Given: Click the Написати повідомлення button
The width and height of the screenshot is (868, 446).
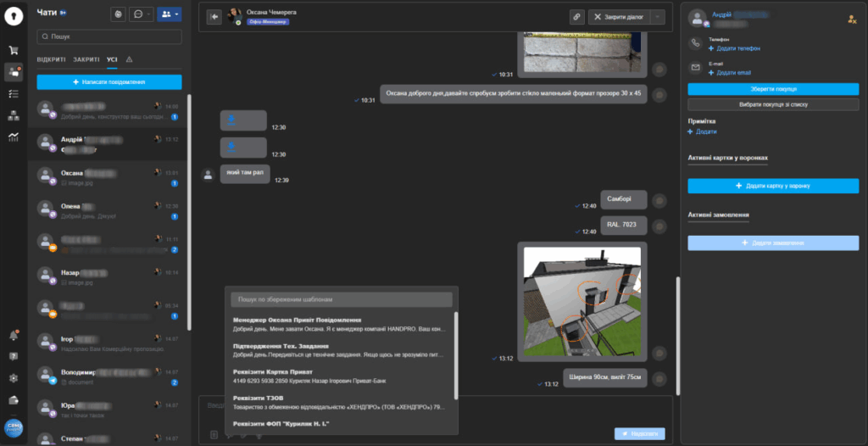Looking at the screenshot, I should point(109,82).
